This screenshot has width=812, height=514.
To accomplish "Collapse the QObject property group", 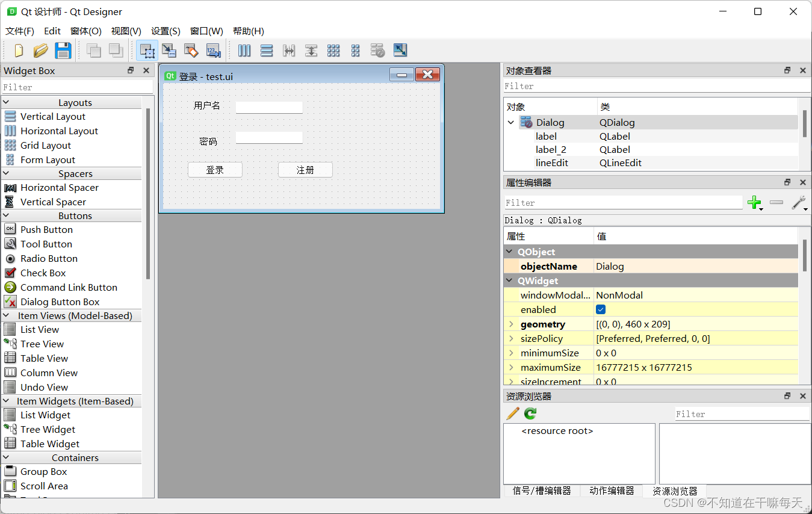I will tap(510, 252).
